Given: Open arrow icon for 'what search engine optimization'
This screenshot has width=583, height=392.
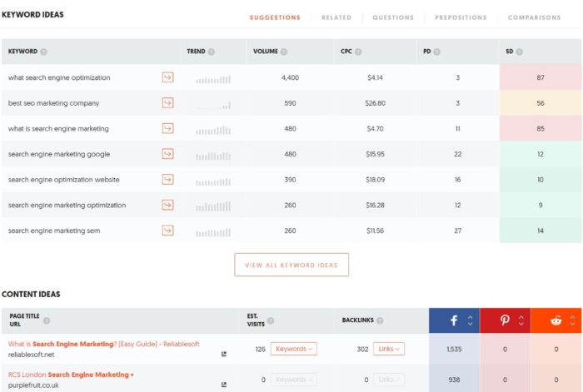Looking at the screenshot, I should pyautogui.click(x=167, y=77).
